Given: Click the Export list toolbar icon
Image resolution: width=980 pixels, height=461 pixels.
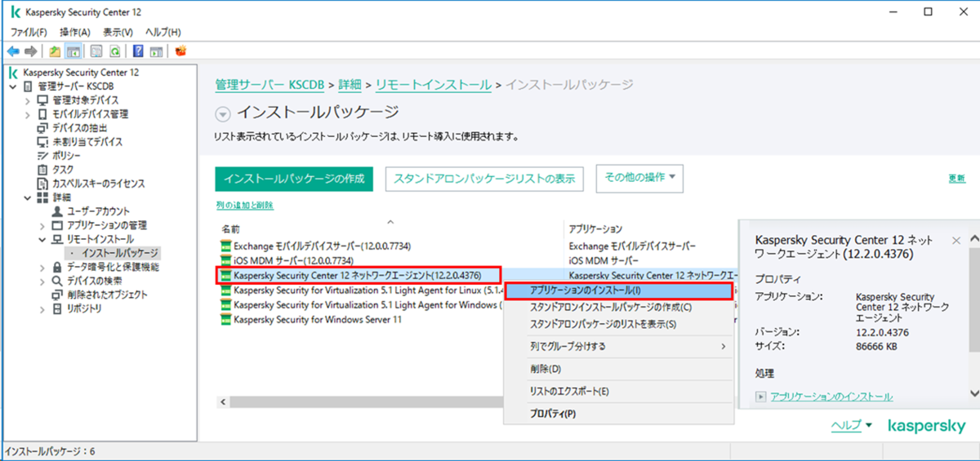Looking at the screenshot, I should pyautogui.click(x=96, y=51).
